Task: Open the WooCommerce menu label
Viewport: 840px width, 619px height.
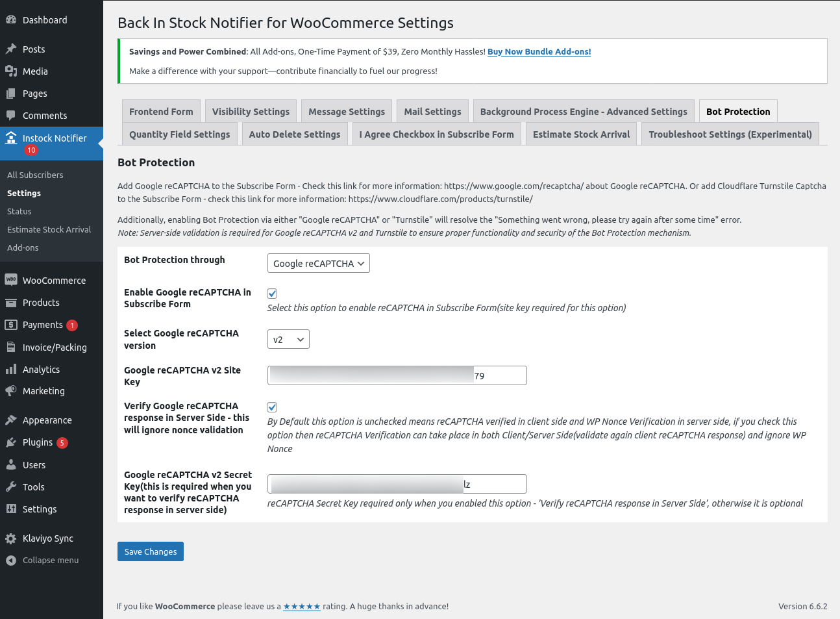Action: click(x=54, y=281)
